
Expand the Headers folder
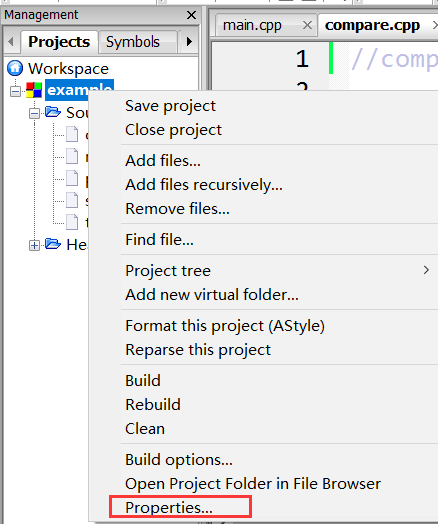point(34,245)
